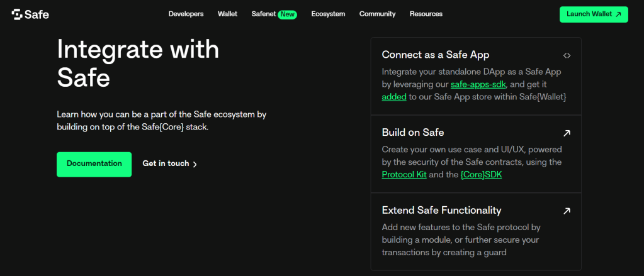Expand the Resources navigation menu

point(426,14)
